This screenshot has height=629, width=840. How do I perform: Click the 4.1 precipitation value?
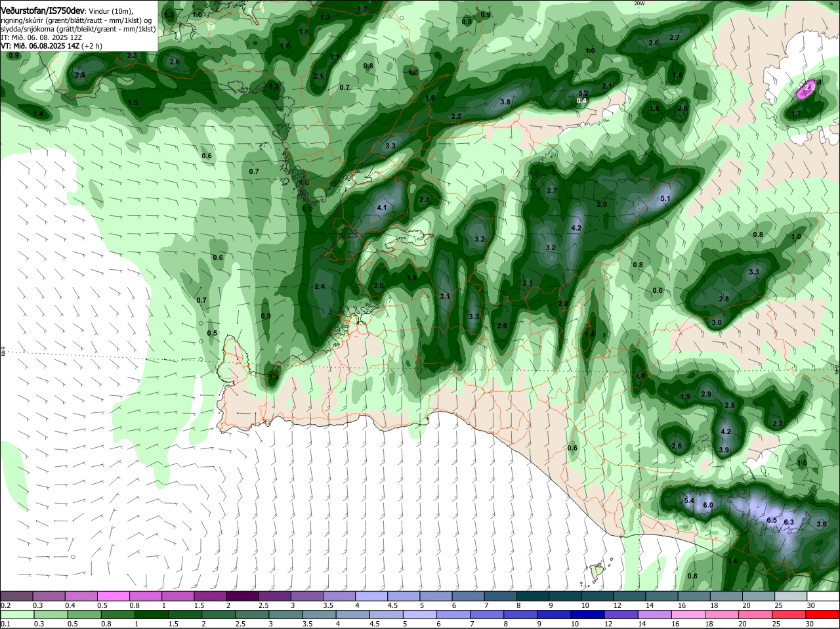(382, 207)
